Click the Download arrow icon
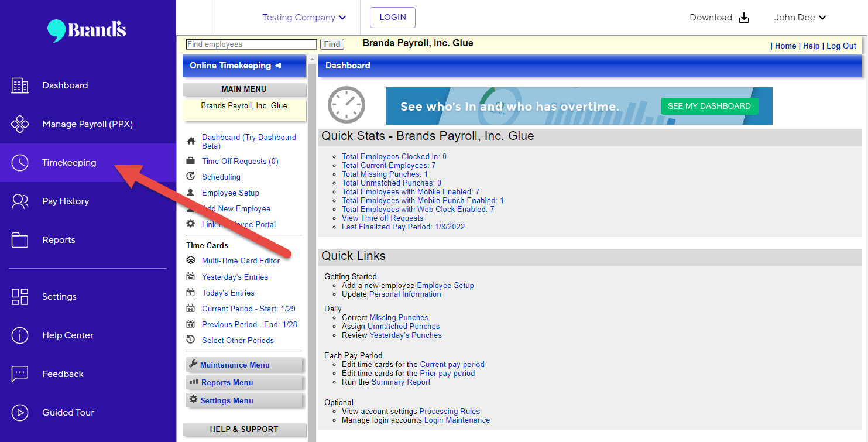The width and height of the screenshot is (868, 442). click(744, 18)
